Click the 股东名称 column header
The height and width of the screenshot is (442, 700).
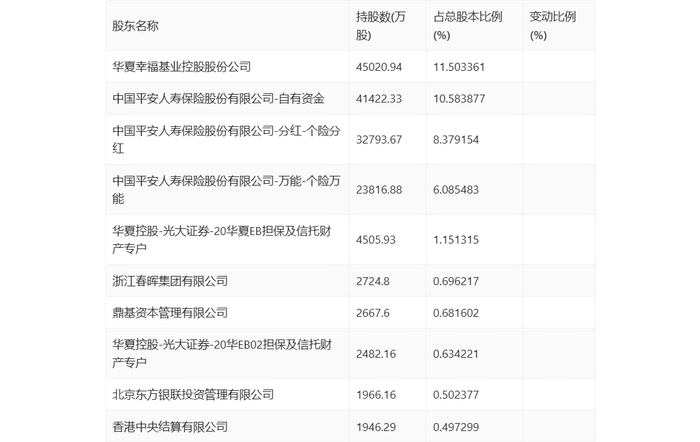[135, 26]
